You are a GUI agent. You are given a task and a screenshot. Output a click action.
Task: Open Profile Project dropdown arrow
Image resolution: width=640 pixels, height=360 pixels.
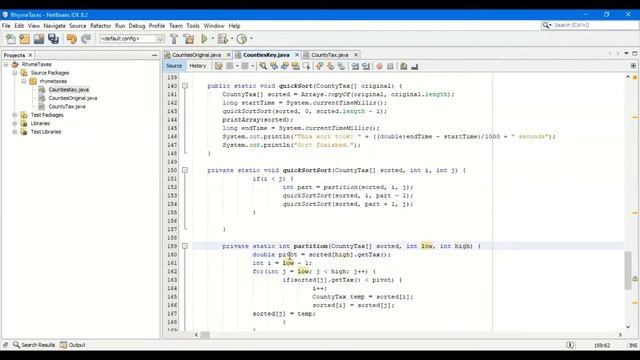[x=251, y=39]
